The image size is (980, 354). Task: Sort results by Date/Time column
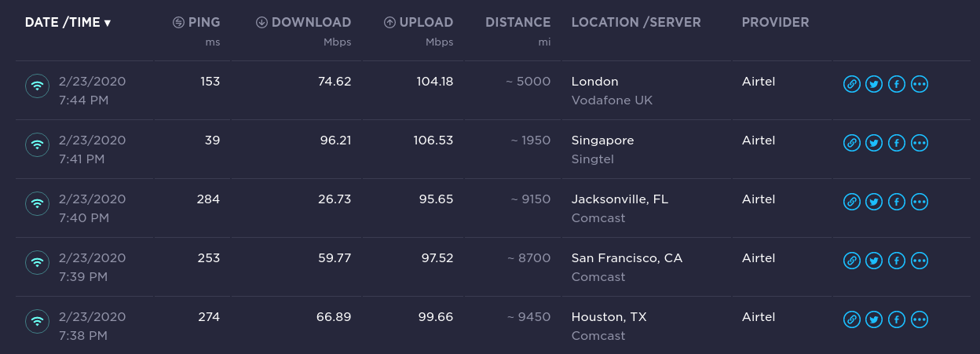coord(68,22)
